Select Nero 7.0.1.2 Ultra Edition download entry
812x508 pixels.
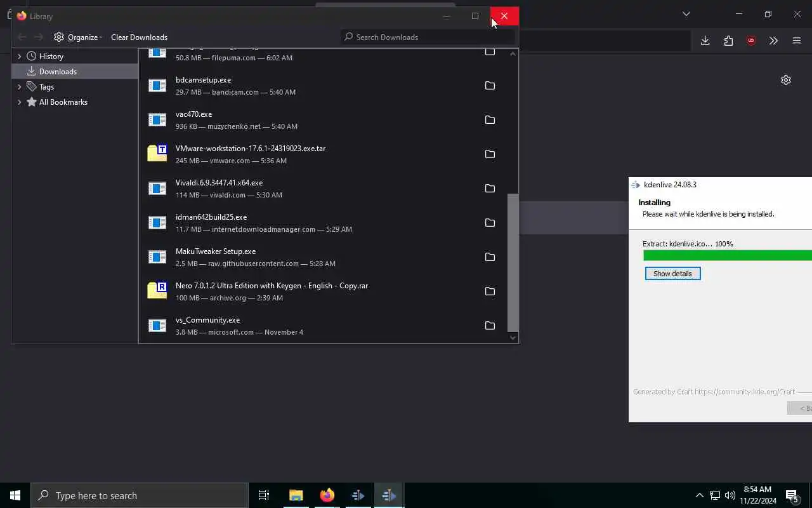tap(324, 291)
